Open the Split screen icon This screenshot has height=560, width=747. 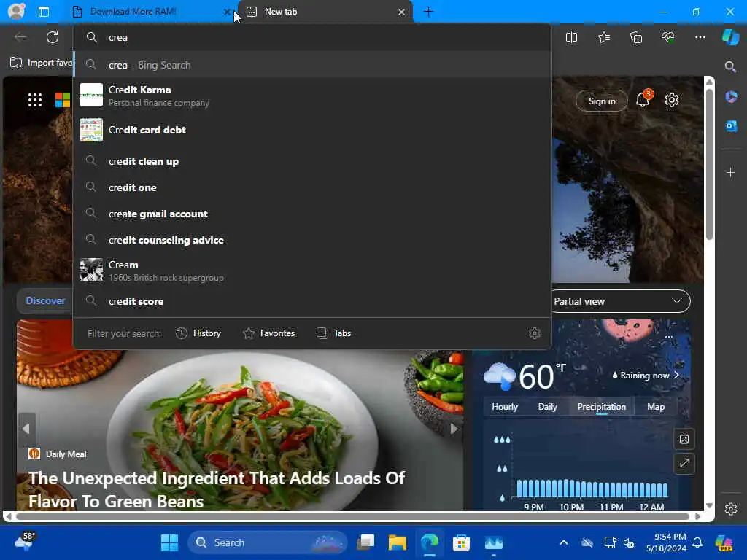(x=571, y=37)
